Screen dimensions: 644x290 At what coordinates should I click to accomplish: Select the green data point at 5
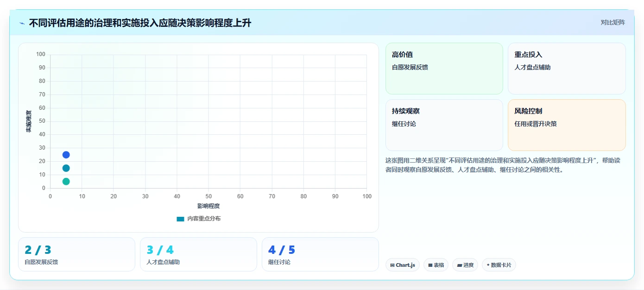pyautogui.click(x=66, y=182)
